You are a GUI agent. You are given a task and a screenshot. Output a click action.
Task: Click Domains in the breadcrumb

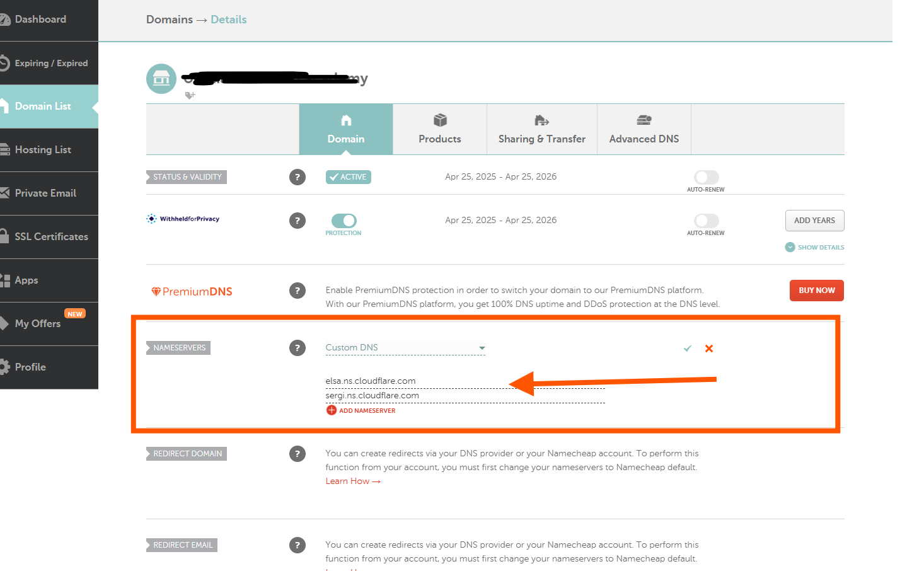click(170, 20)
